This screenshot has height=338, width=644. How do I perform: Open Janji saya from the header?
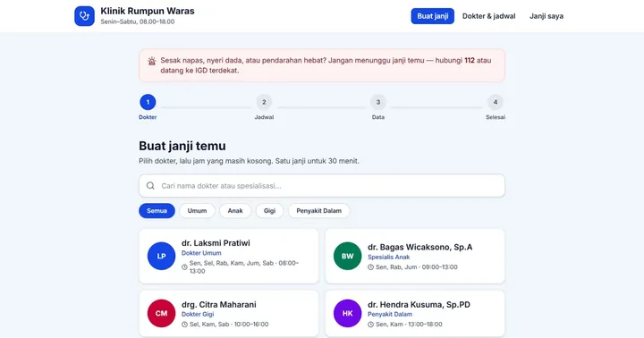547,16
